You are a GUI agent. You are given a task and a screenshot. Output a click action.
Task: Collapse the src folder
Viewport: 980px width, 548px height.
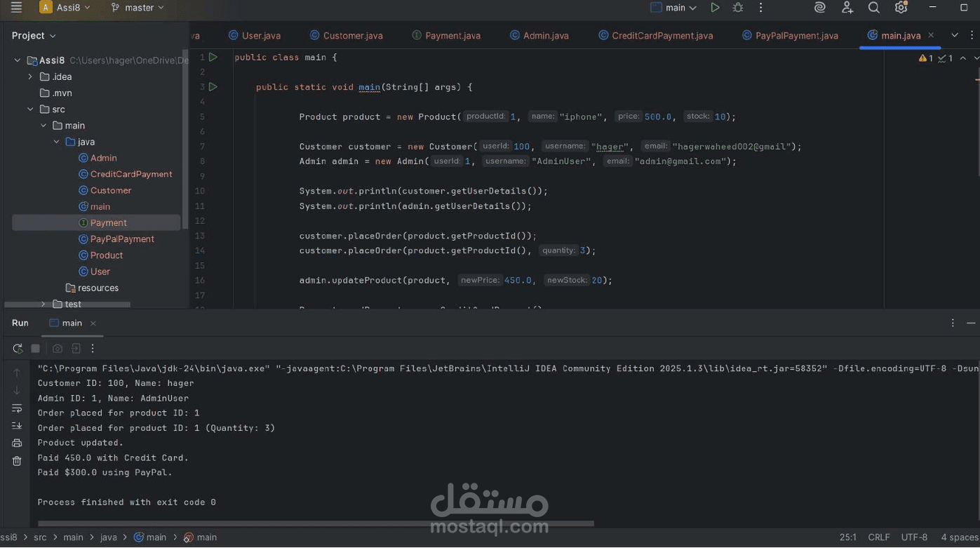tap(30, 109)
